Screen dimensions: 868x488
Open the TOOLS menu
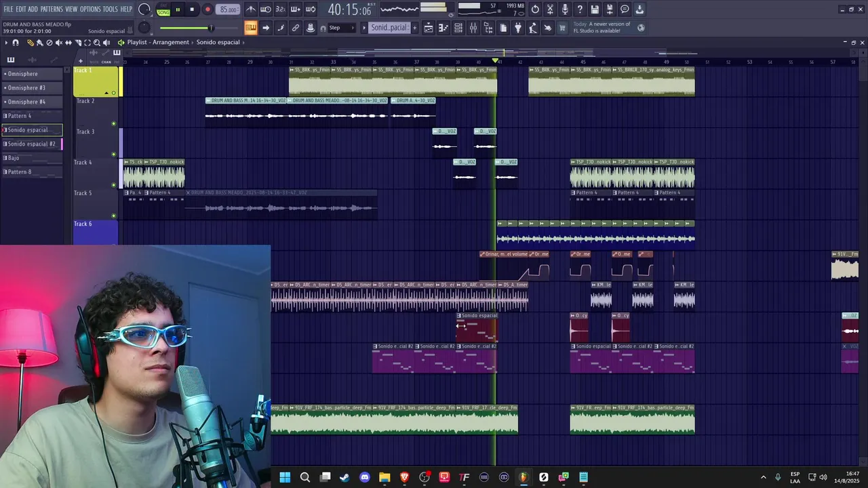click(111, 9)
